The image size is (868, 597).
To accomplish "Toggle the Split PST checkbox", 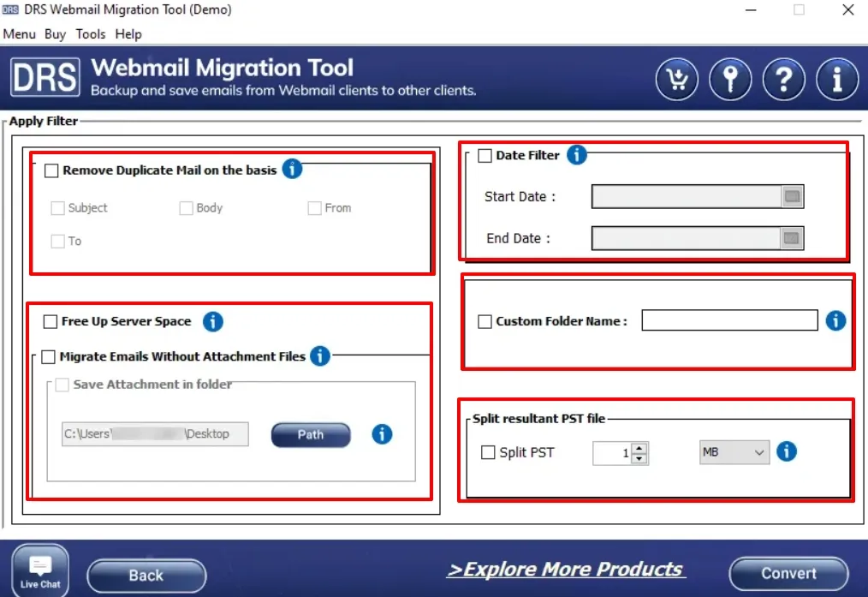I will click(488, 452).
